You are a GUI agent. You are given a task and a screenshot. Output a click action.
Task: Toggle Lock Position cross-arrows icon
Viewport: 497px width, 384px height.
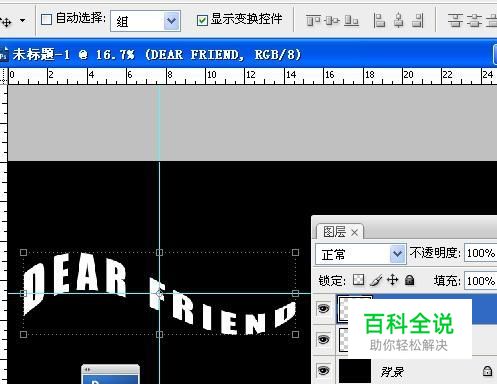[393, 280]
